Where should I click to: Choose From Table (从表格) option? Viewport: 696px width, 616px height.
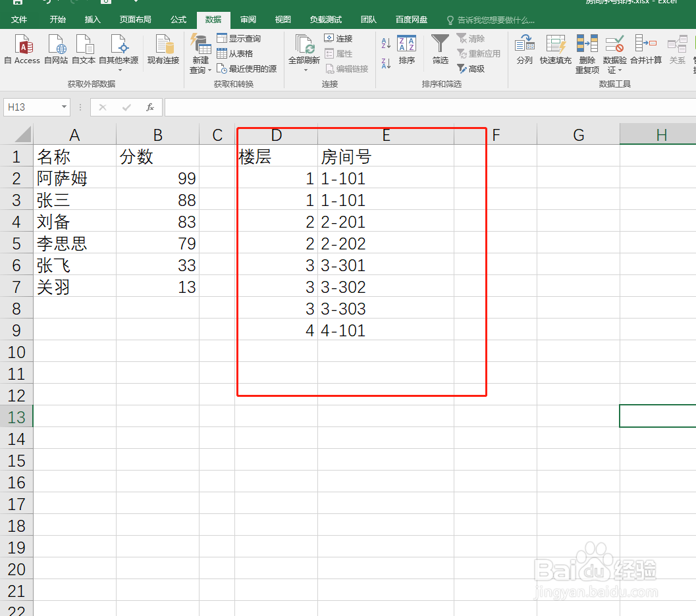(235, 54)
